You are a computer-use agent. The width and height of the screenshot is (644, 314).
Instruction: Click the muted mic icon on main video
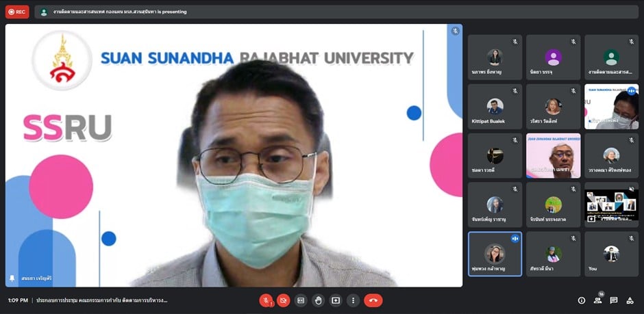coord(455,31)
